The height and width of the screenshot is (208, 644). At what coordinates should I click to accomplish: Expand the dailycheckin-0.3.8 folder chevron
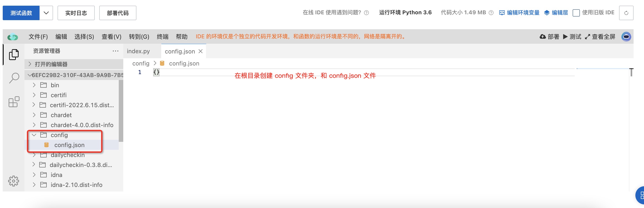click(34, 164)
